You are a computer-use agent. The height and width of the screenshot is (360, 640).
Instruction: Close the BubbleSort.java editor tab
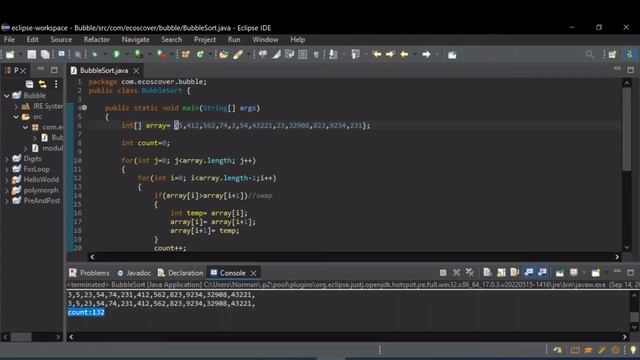[136, 71]
